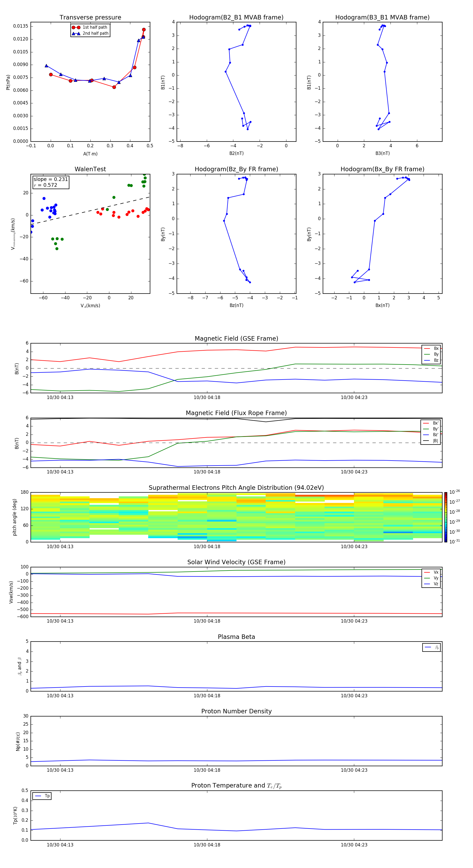The height and width of the screenshot is (868, 473).
Task: Click 'Proton Number Density' plot title
Action: pyautogui.click(x=236, y=711)
